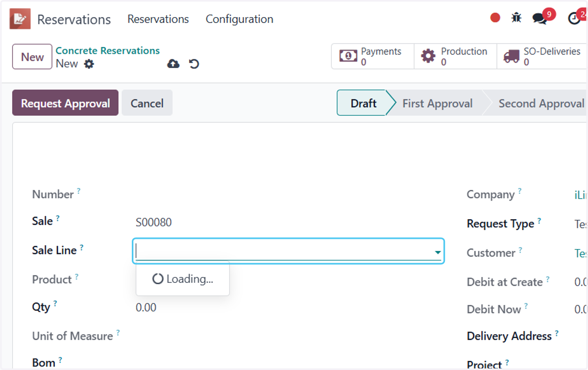Image resolution: width=588 pixels, height=370 pixels.
Task: Click the Product field label
Action: pyautogui.click(x=52, y=279)
